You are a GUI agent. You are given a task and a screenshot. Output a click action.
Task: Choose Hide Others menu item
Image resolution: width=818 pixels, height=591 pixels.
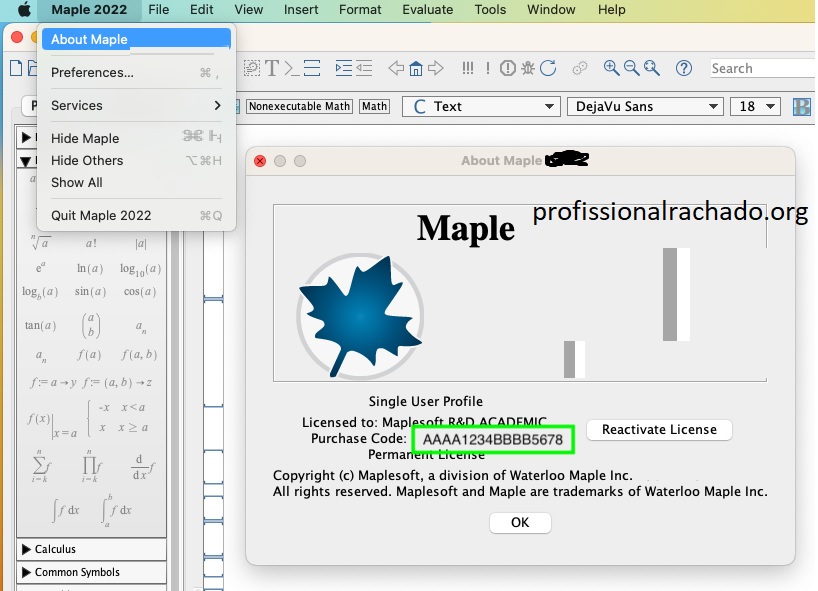(136, 160)
